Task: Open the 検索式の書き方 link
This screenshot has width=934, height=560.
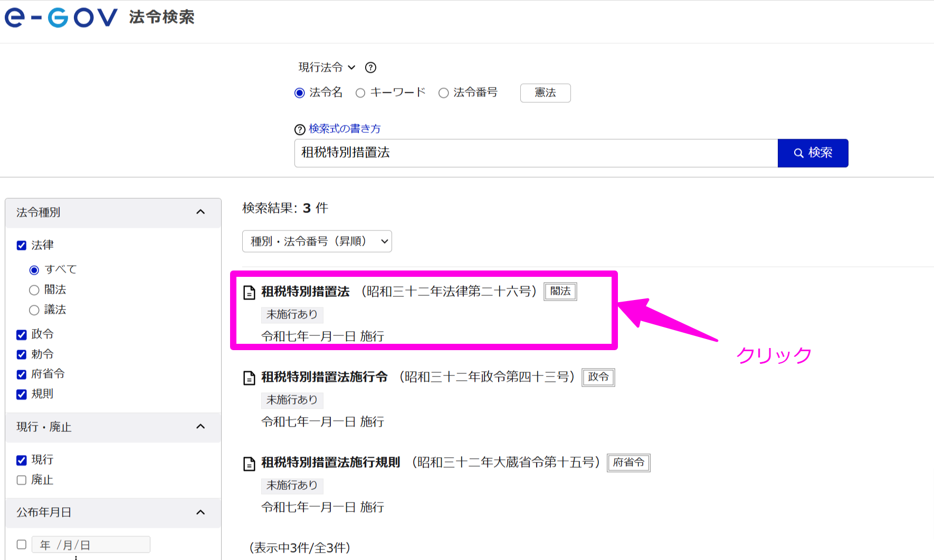Action: pyautogui.click(x=345, y=129)
